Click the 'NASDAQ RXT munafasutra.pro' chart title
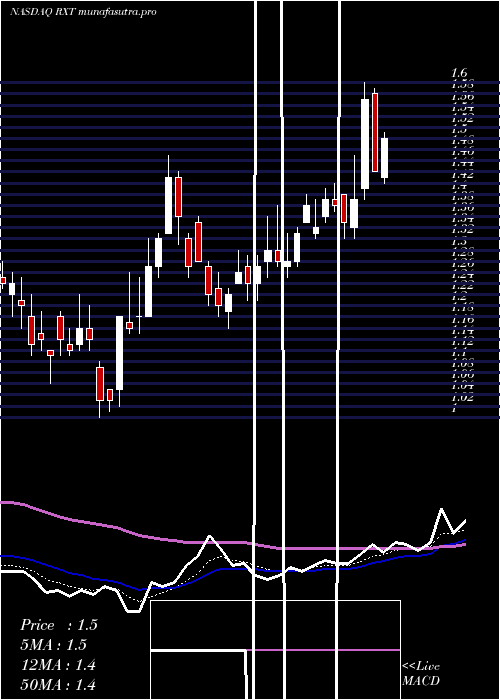 [83, 12]
